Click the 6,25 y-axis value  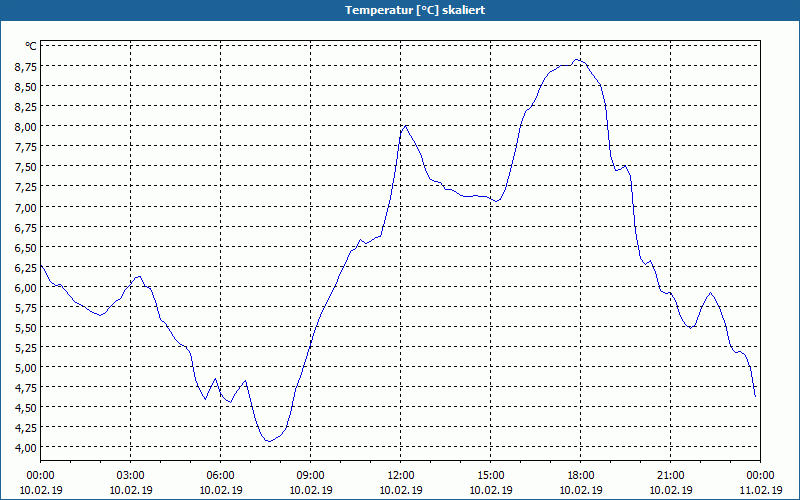pyautogui.click(x=27, y=267)
